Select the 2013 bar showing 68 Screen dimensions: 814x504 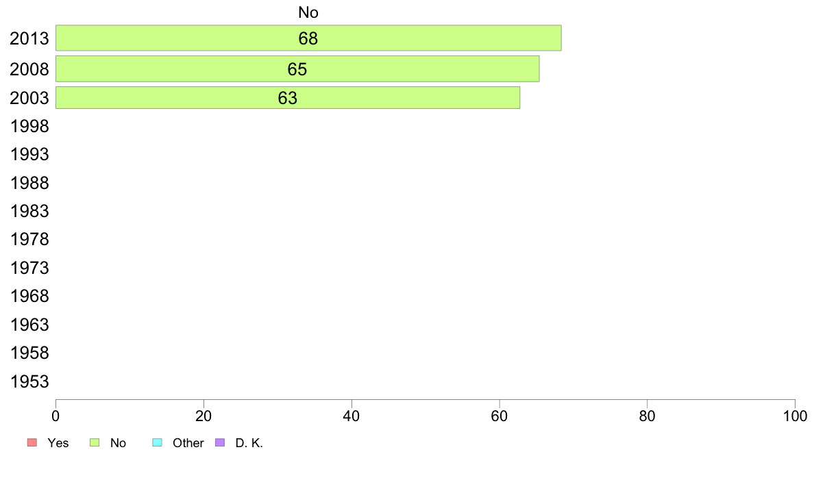click(x=308, y=38)
